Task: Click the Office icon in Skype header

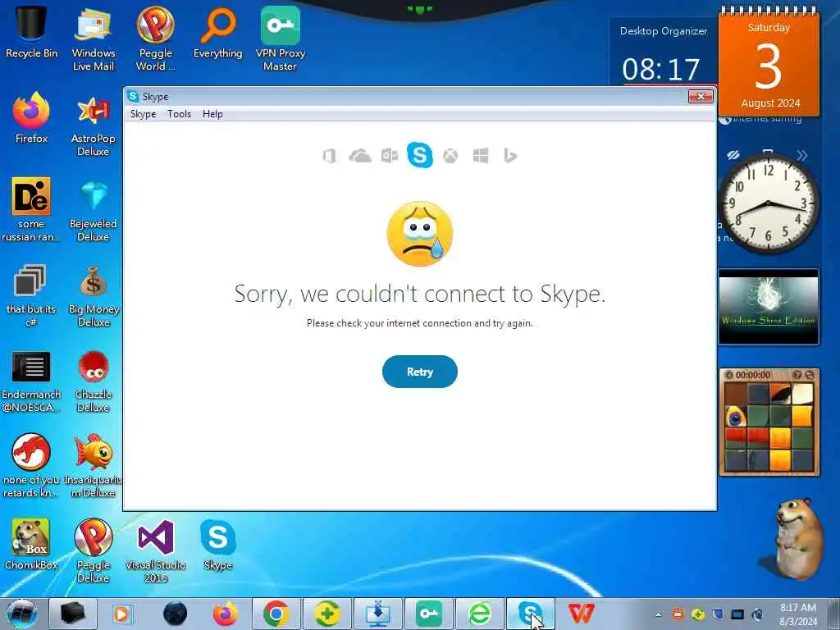Action: pos(330,156)
